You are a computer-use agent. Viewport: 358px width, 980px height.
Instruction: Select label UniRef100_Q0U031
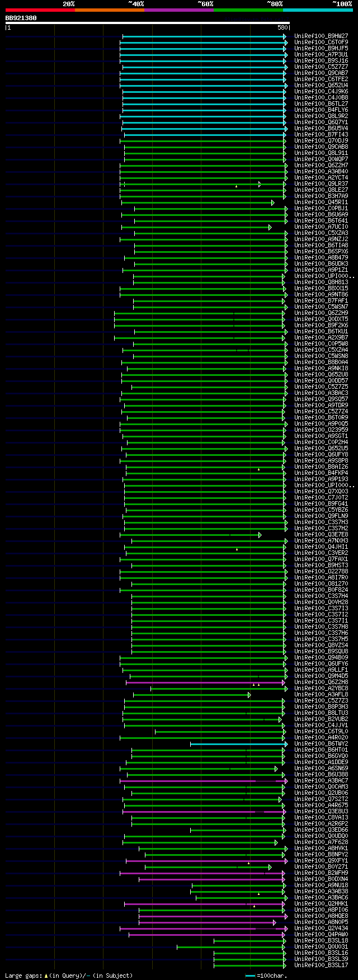pyautogui.click(x=321, y=947)
